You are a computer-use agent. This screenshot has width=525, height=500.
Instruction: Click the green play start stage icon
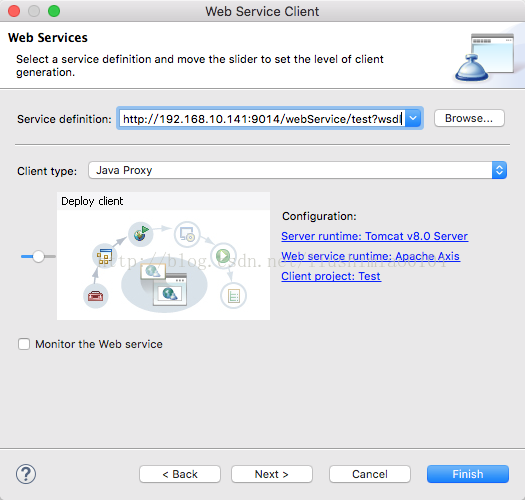(223, 256)
